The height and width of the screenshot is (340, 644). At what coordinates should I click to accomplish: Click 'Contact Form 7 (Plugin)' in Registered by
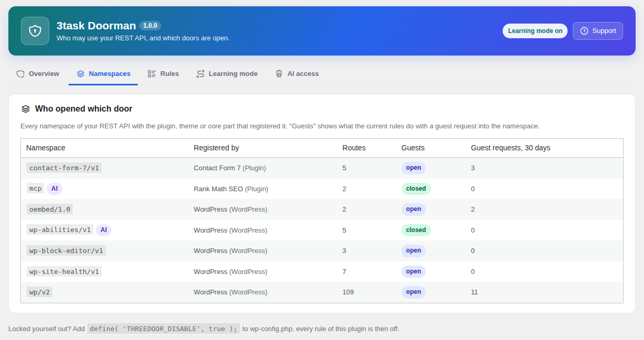pyautogui.click(x=230, y=168)
